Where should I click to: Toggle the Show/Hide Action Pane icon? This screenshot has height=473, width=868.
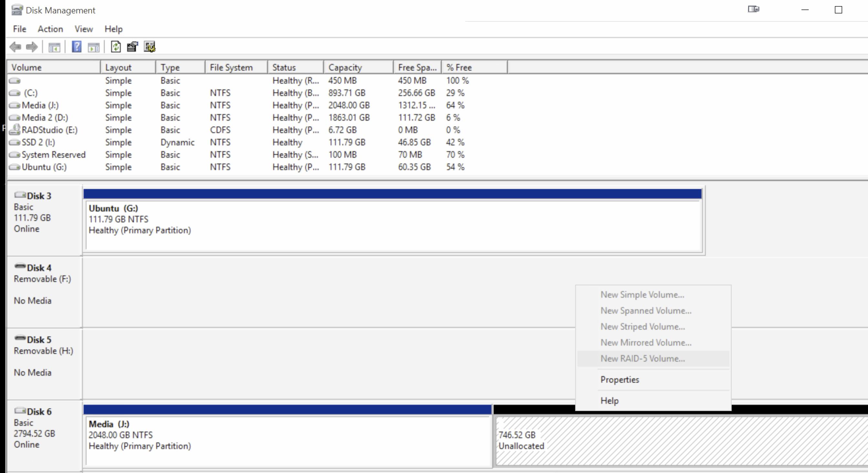tap(94, 47)
